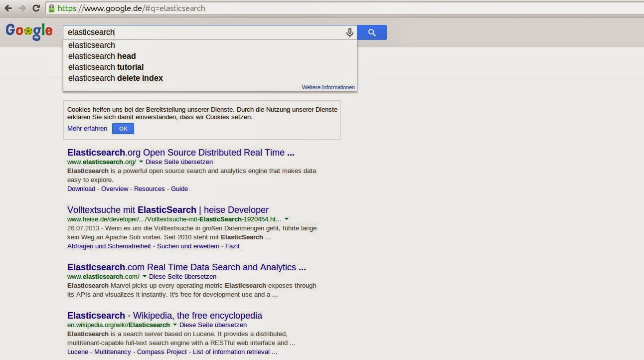Open Elasticsearch.org Open Source Distributed result
This screenshot has width=644, height=360.
pyautogui.click(x=181, y=153)
